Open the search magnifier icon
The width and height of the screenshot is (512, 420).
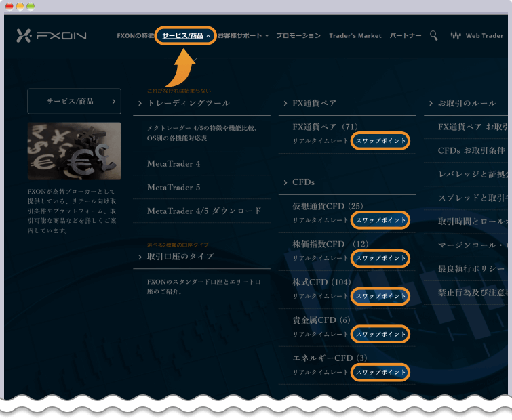(x=433, y=35)
